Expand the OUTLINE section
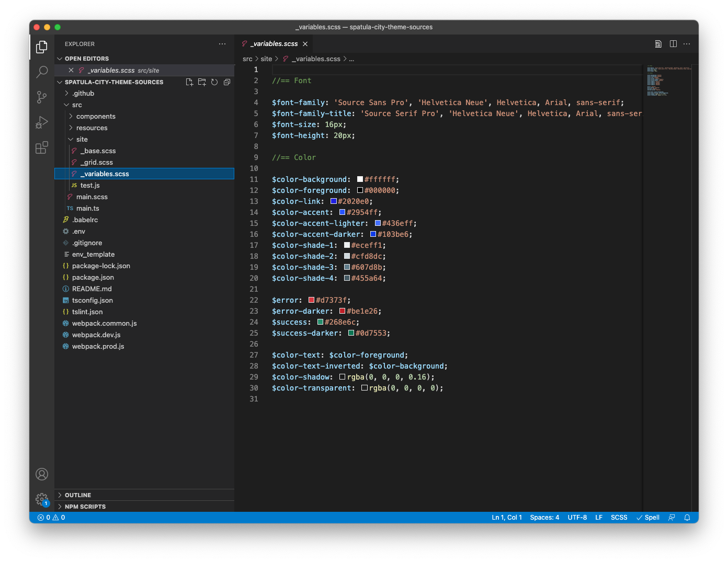This screenshot has height=562, width=728. pos(78,495)
